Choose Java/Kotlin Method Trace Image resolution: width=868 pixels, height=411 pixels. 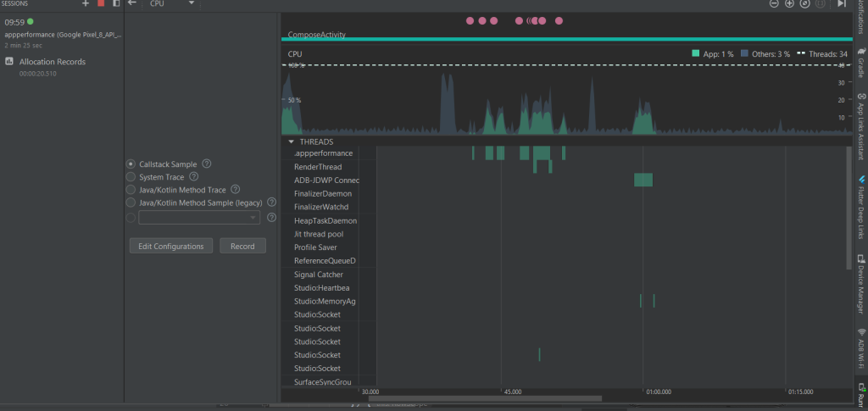[131, 190]
